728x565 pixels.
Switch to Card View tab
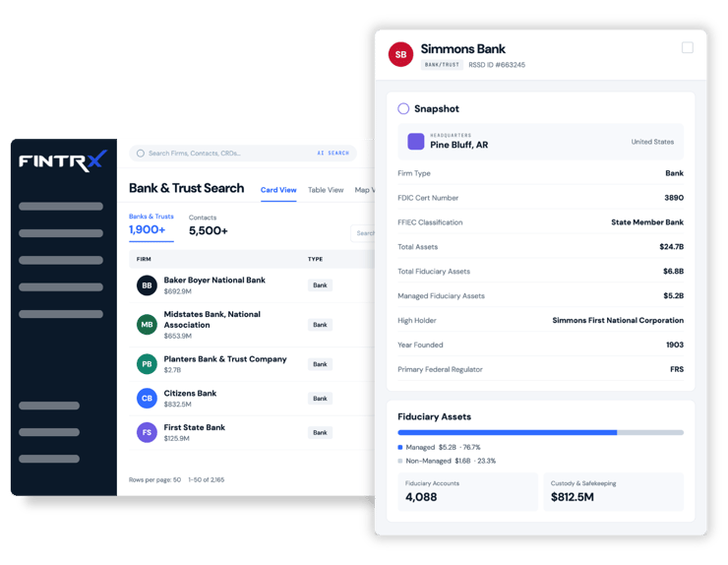(278, 190)
